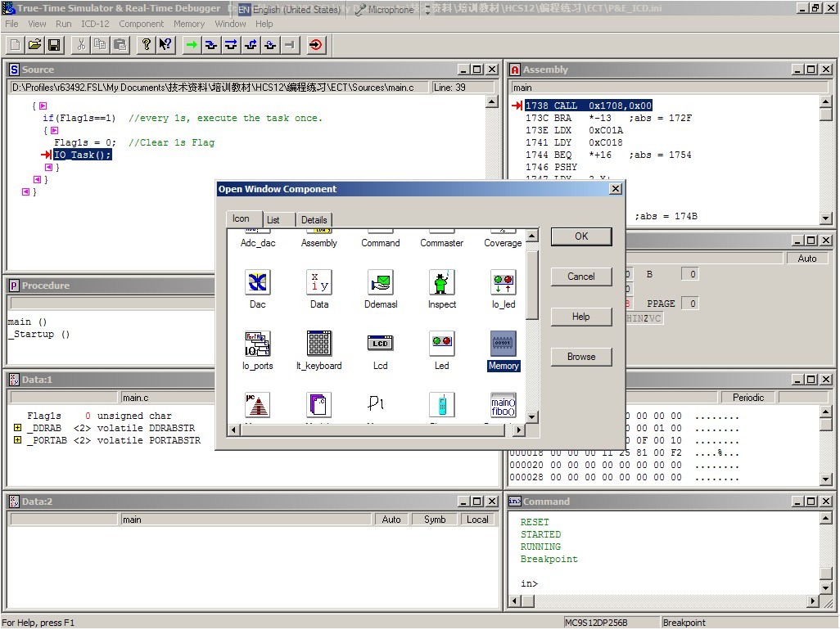This screenshot has height=630, width=840.
Task: Choose the Inspect component icon
Action: (x=442, y=283)
